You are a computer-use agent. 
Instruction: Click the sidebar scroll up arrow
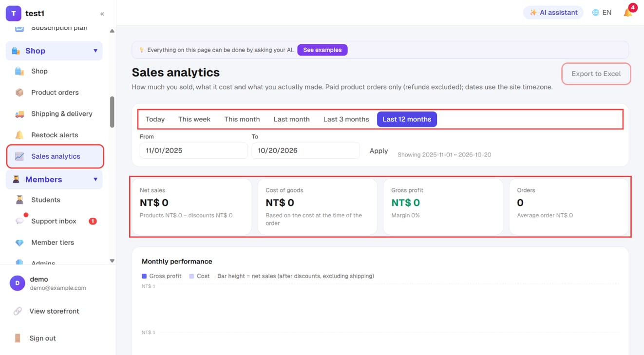point(112,31)
